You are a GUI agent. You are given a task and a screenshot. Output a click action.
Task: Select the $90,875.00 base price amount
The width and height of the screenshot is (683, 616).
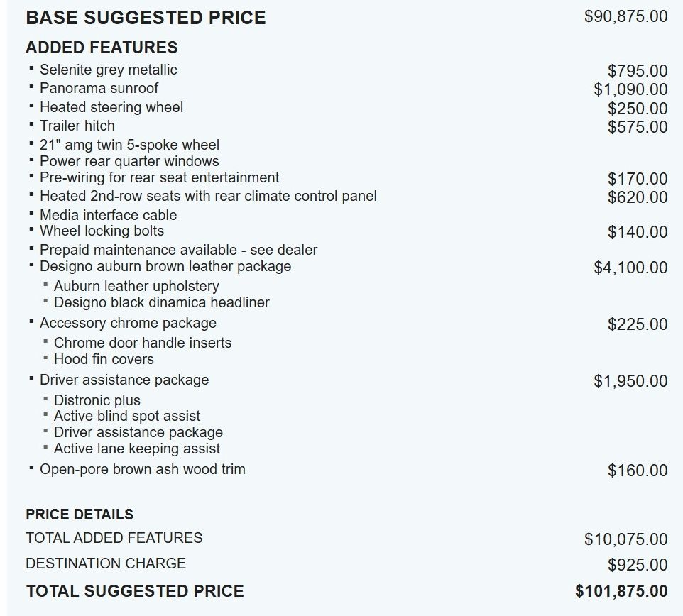tap(625, 16)
